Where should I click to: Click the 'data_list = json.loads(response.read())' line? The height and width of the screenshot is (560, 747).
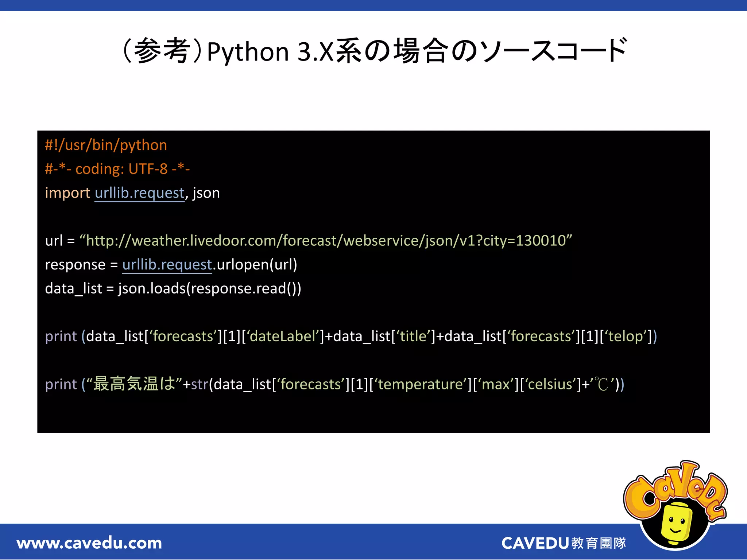173,288
